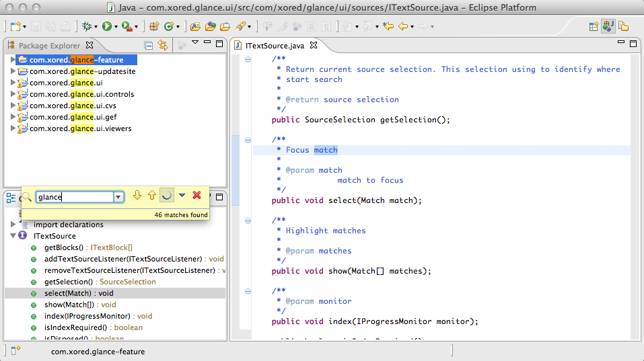
Task: Fold the getSelection Javadoc comment
Action: (248, 59)
